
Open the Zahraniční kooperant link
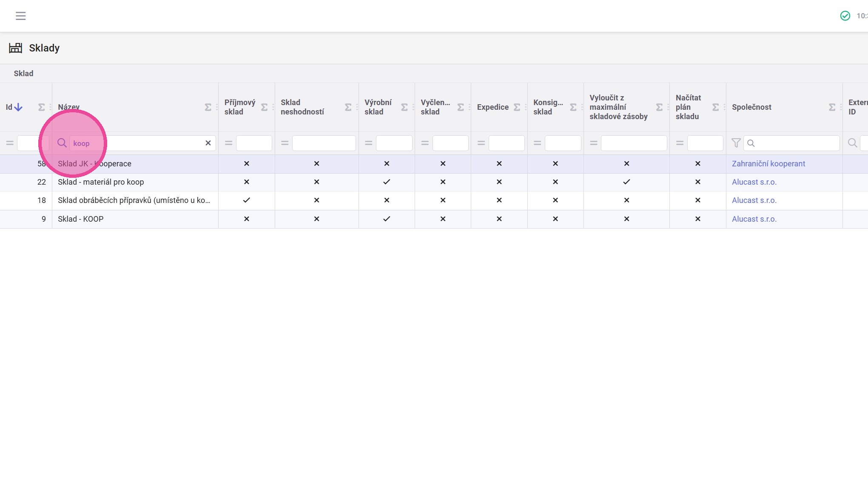point(768,163)
